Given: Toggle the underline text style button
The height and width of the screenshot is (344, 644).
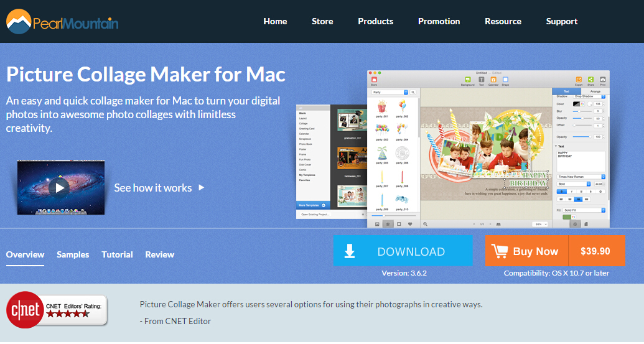Looking at the screenshot, I should pyautogui.click(x=581, y=192).
